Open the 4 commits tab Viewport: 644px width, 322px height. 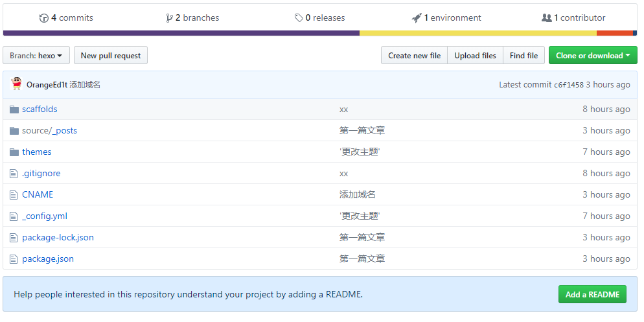point(66,18)
